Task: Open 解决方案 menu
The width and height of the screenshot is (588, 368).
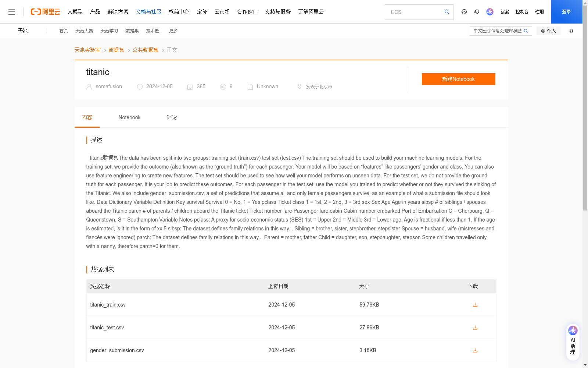Action: point(118,12)
